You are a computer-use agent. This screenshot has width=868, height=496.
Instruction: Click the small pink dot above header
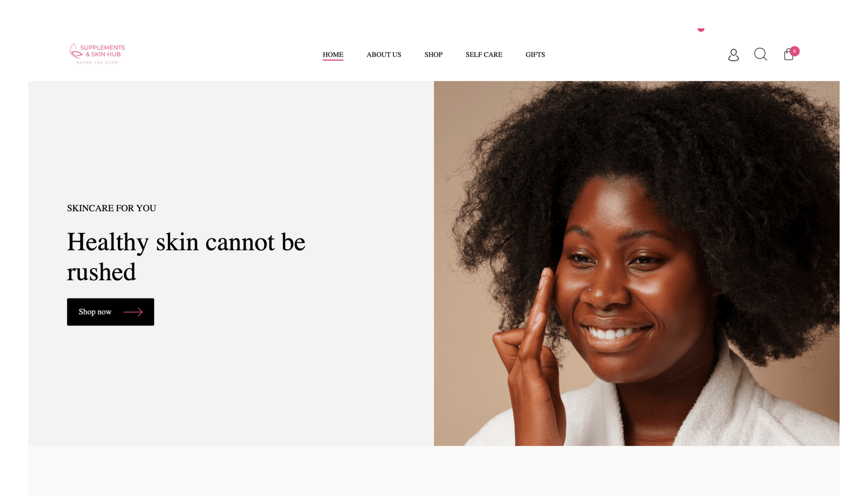coord(701,29)
